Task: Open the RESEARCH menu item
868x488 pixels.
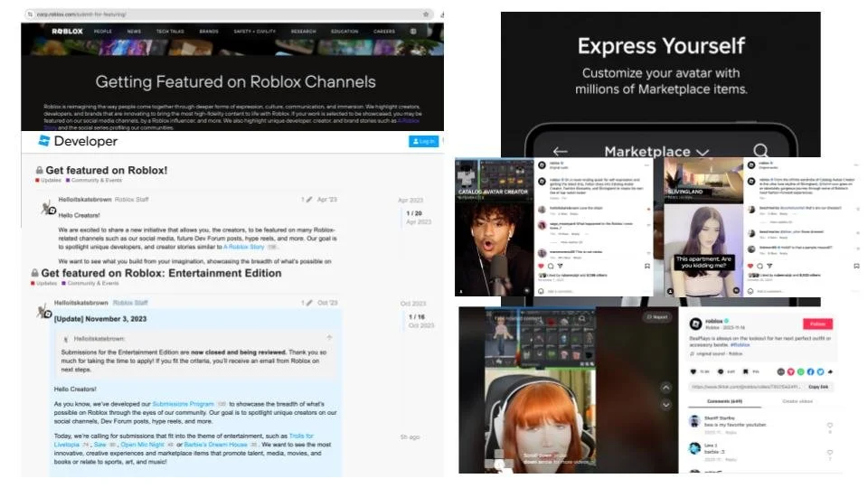Action: click(x=304, y=32)
